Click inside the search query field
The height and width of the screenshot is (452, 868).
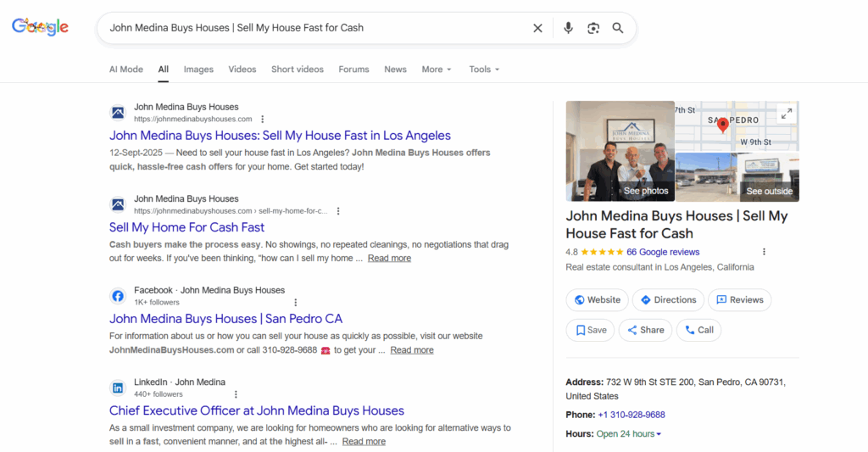point(314,28)
